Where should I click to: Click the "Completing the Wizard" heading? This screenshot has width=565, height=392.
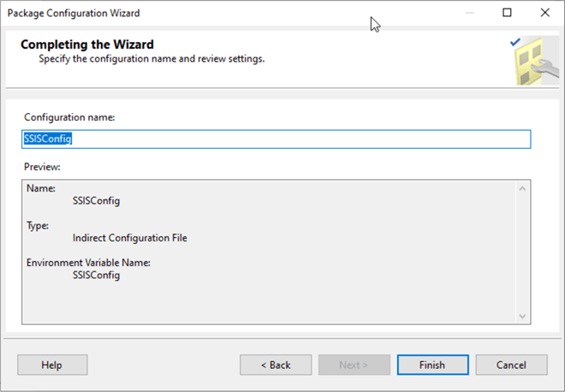coord(87,45)
